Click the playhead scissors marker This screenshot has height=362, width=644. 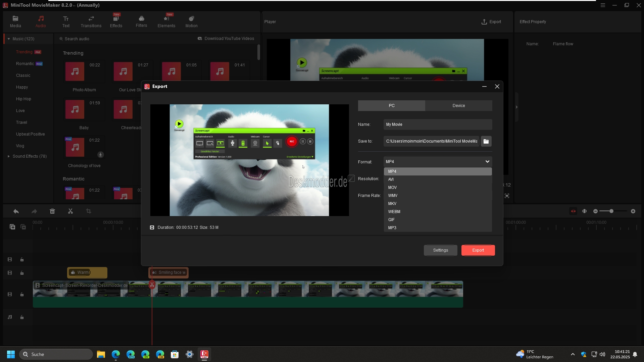click(x=152, y=285)
